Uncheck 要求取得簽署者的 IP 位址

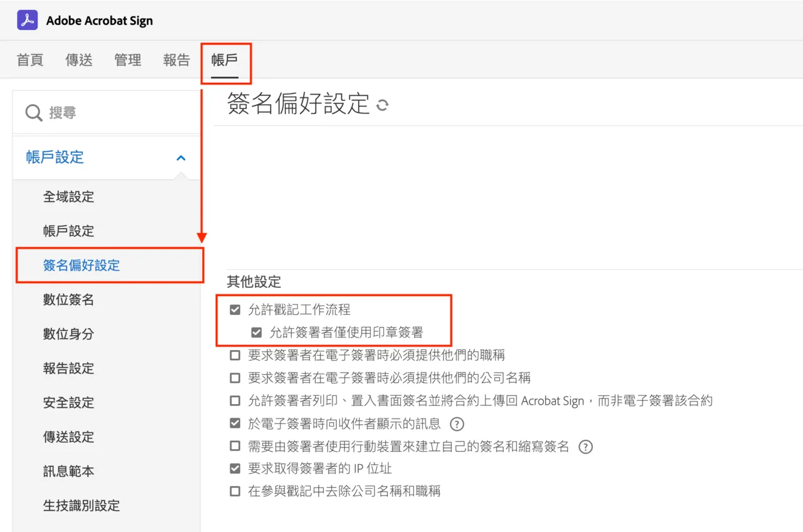[235, 469]
